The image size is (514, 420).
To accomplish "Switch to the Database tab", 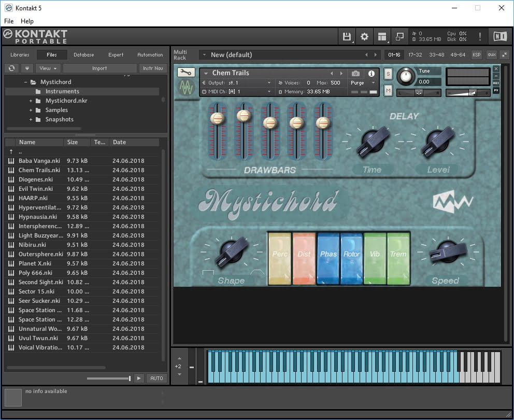I will [83, 55].
